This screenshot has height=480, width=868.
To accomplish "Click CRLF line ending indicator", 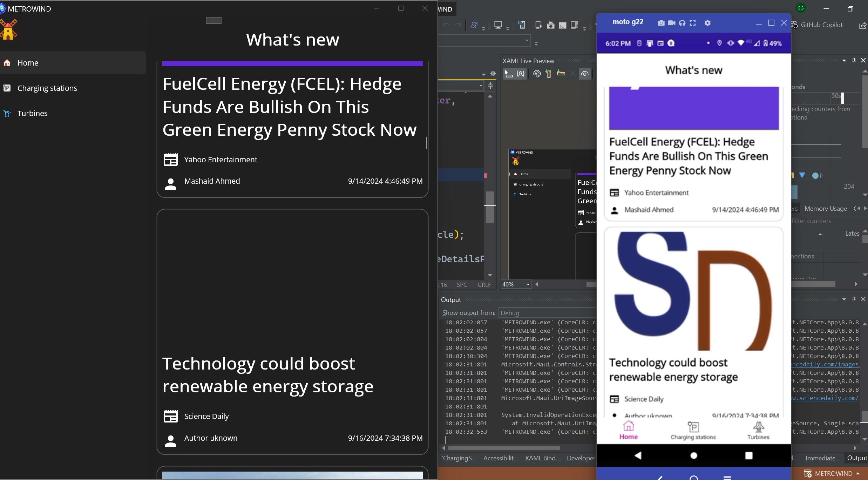I will (484, 285).
